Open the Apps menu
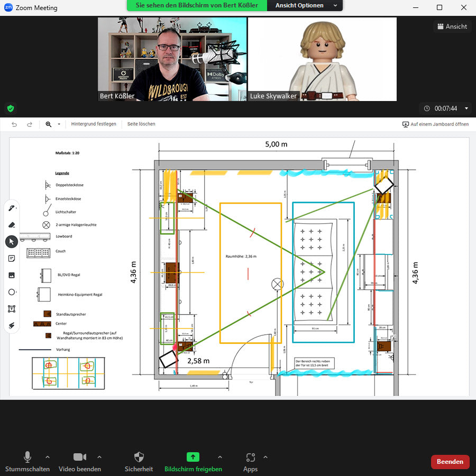Screen dimensions: 476x476 click(x=250, y=461)
